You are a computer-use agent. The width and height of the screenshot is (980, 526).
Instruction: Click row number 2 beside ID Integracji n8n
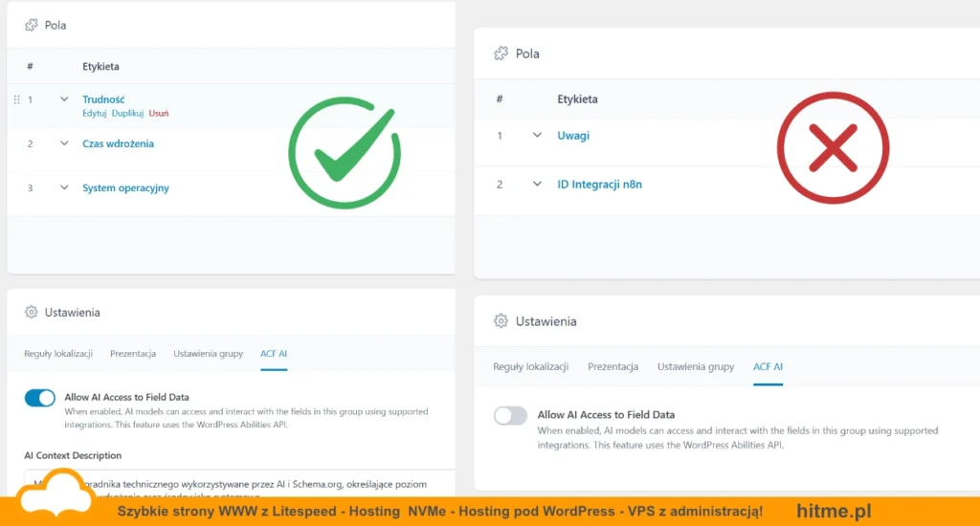(500, 185)
